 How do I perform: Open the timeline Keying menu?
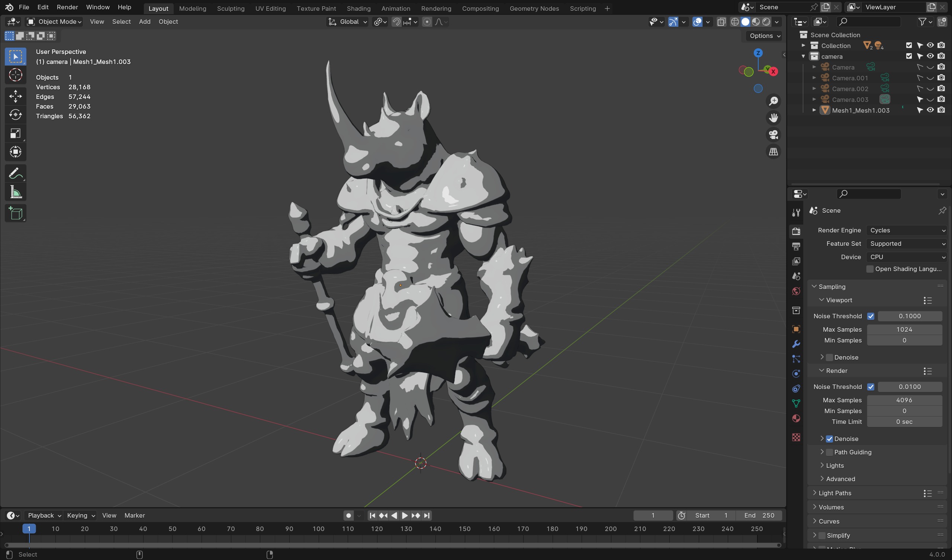(x=80, y=515)
